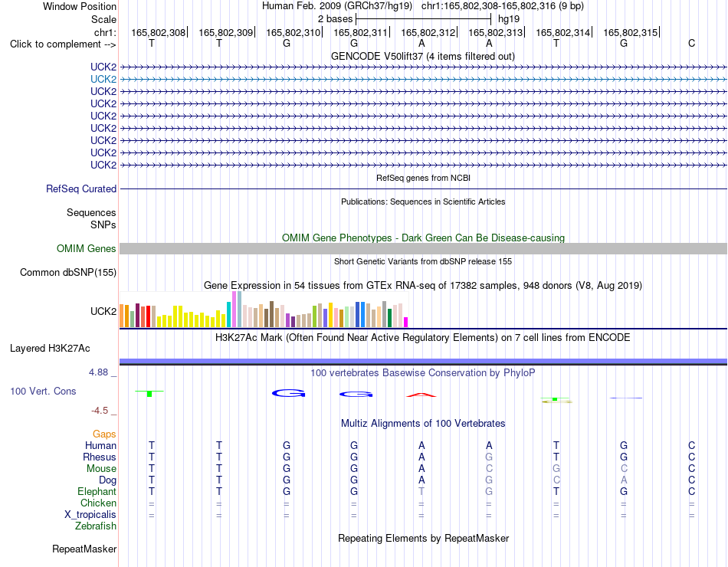Click the Chicken species label
728x567 pixels.
[98, 503]
